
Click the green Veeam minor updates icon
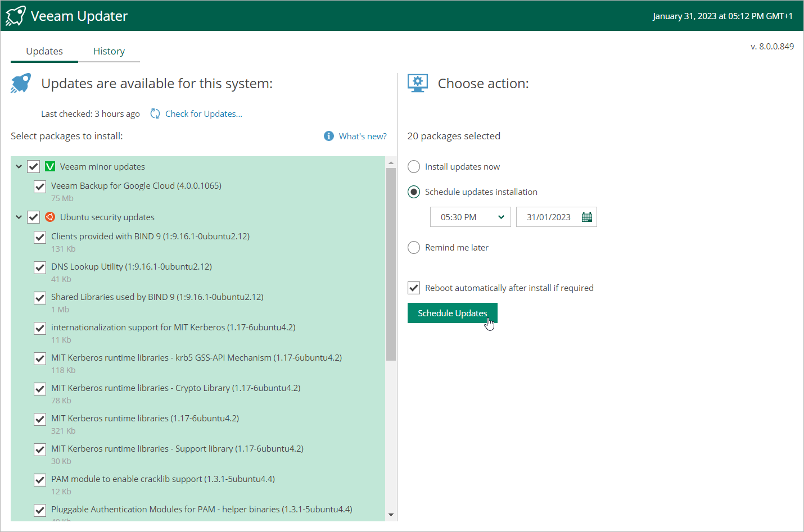50,167
